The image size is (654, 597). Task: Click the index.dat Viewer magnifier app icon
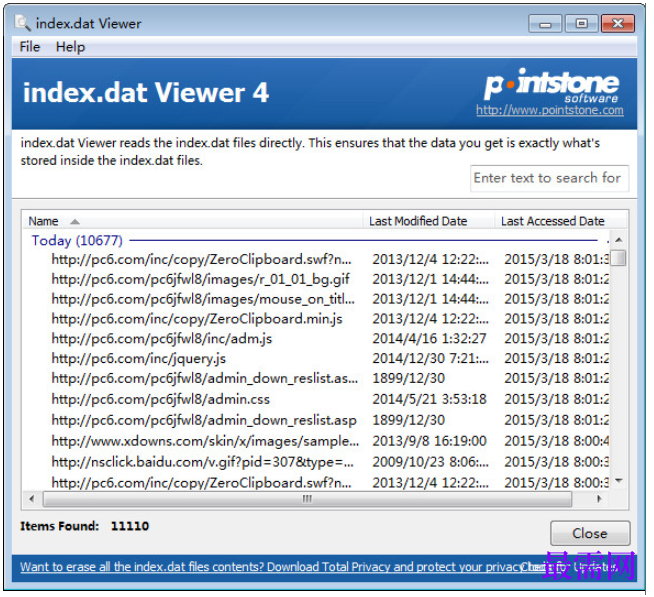(22, 23)
